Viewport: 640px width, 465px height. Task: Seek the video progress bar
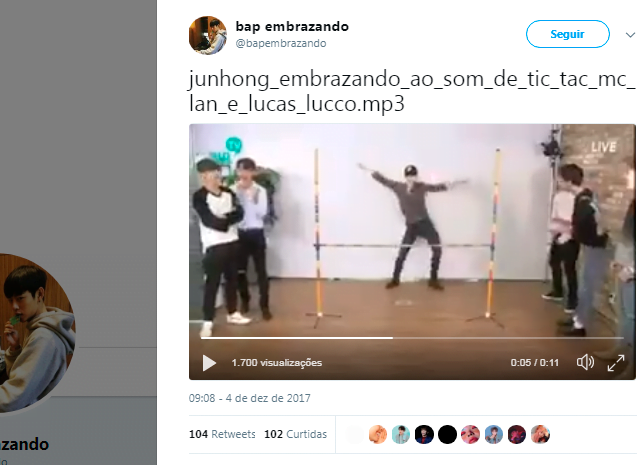point(412,338)
